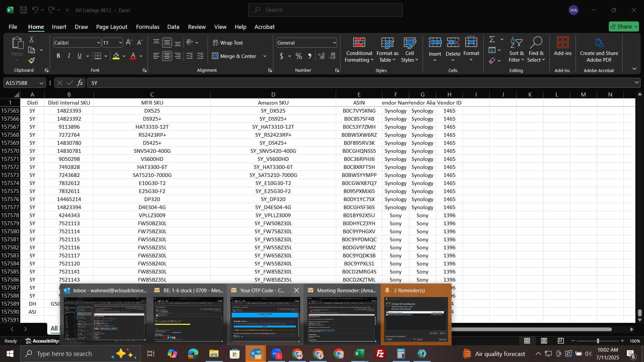
Task: Toggle Align Left
Action: tap(156, 56)
